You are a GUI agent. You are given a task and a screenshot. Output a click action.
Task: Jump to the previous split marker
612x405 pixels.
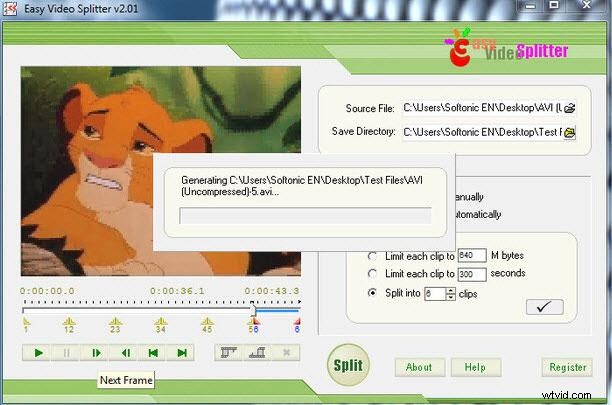[153, 353]
